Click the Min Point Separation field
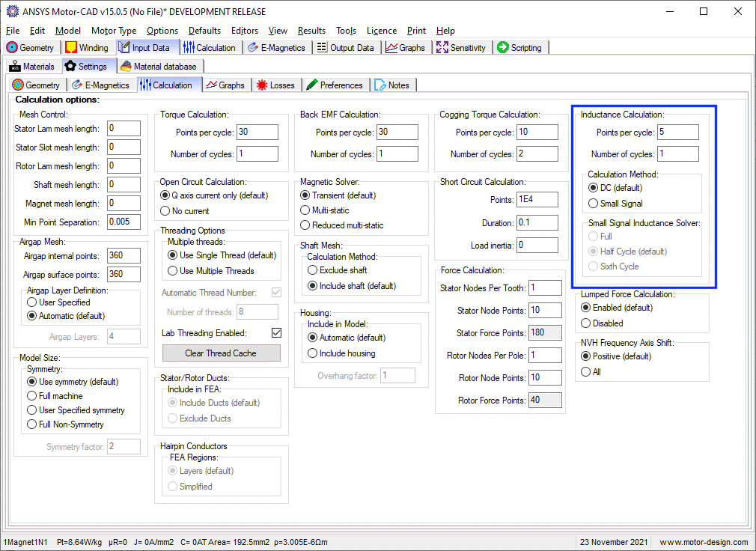This screenshot has width=756, height=551. click(x=124, y=222)
